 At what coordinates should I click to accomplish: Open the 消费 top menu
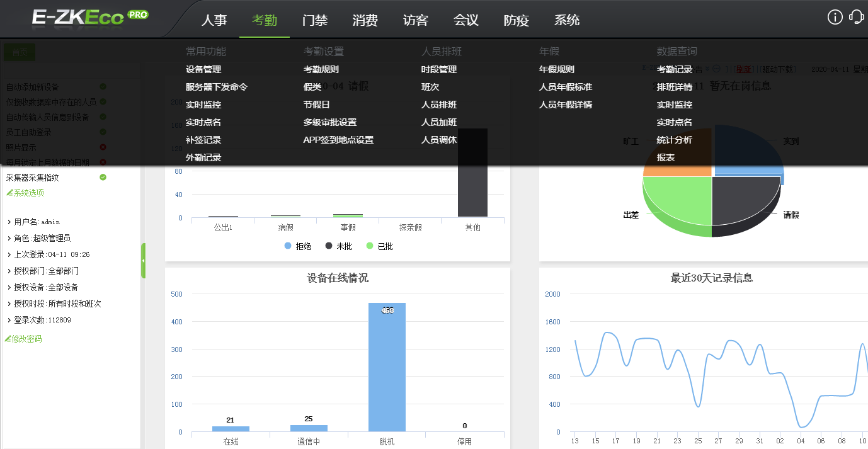[x=365, y=20]
